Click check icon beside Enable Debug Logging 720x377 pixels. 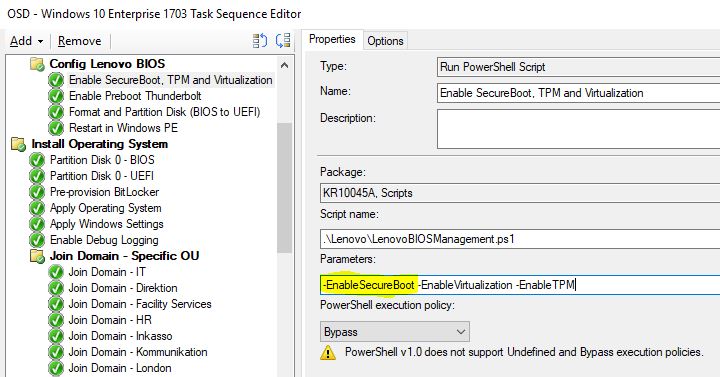(x=37, y=241)
